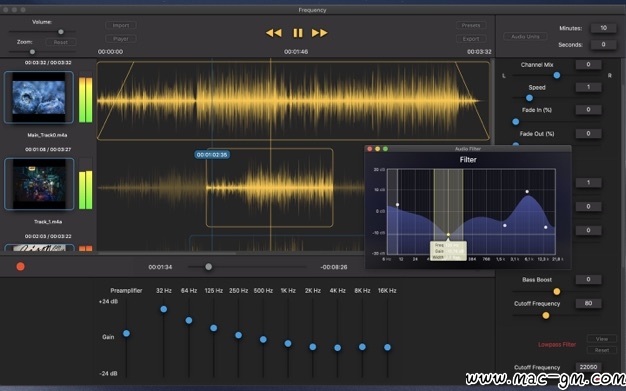Image resolution: width=626 pixels, height=391 pixels.
Task: Click the Zoom slider knob
Action: point(32,52)
